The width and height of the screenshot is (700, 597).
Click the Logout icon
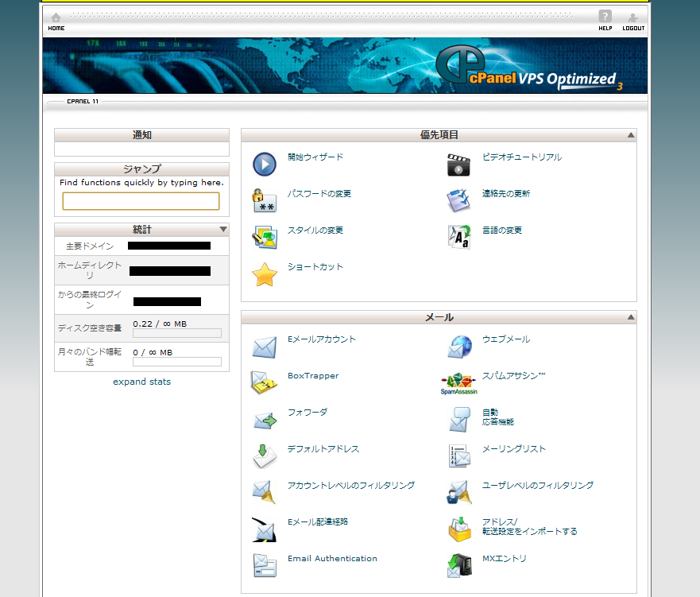pyautogui.click(x=633, y=18)
